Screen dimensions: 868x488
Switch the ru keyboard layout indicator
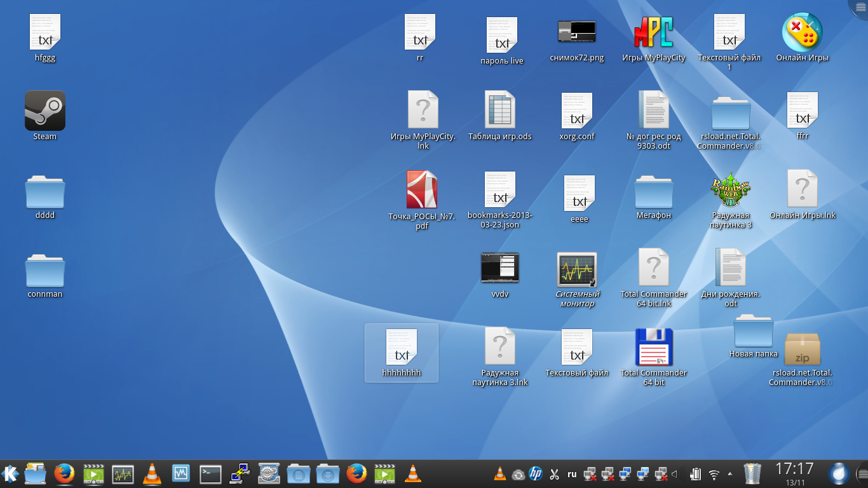[x=572, y=474]
